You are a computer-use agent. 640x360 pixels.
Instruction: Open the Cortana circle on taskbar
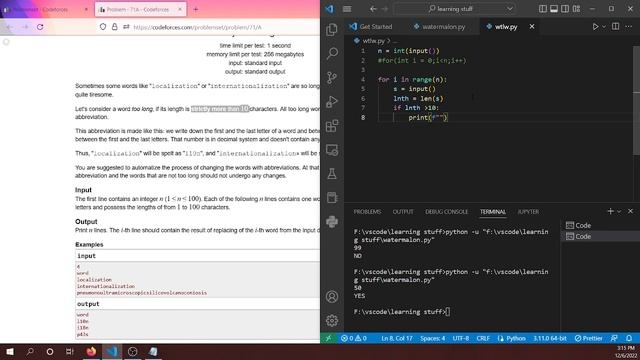(x=50, y=351)
